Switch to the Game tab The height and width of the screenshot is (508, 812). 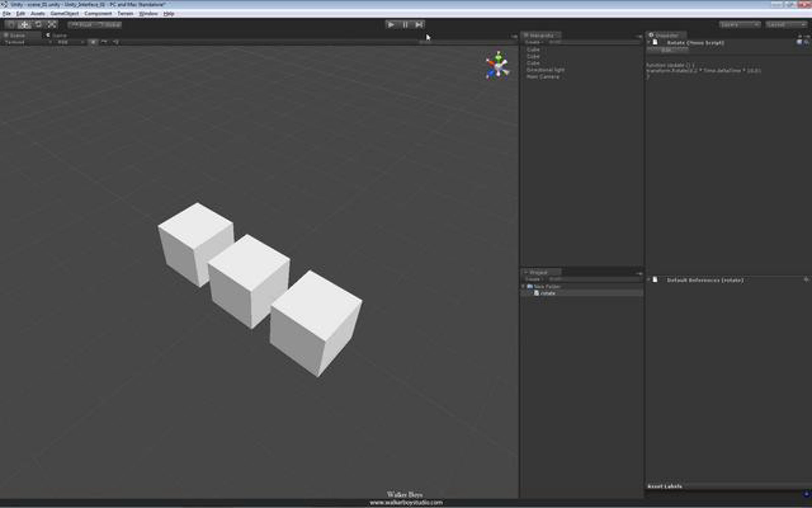(57, 35)
